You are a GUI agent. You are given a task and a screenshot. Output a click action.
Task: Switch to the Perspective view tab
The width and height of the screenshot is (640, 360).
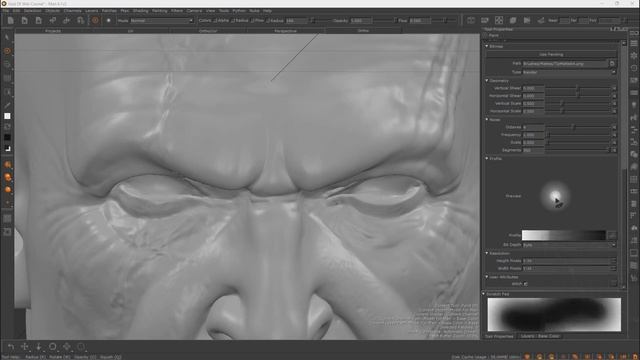286,31
